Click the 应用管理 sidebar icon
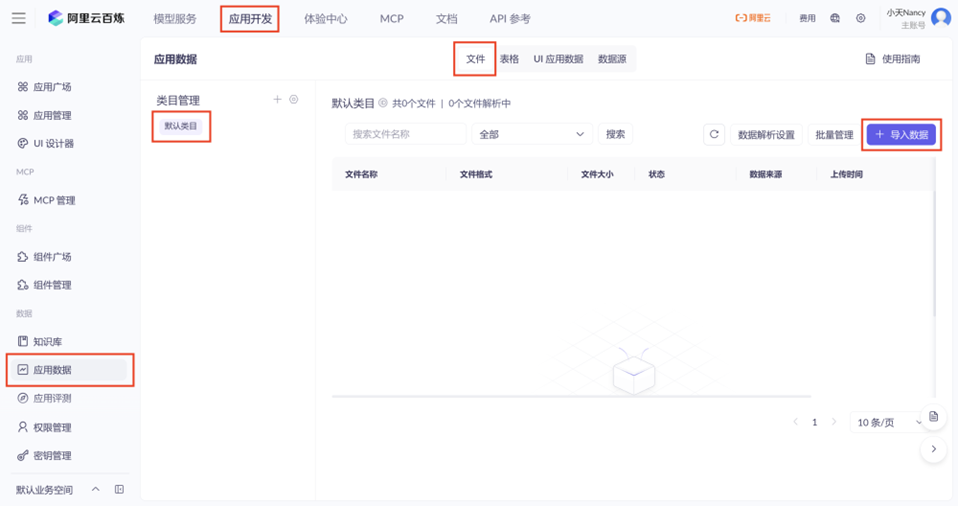This screenshot has height=506, width=958. [x=23, y=115]
